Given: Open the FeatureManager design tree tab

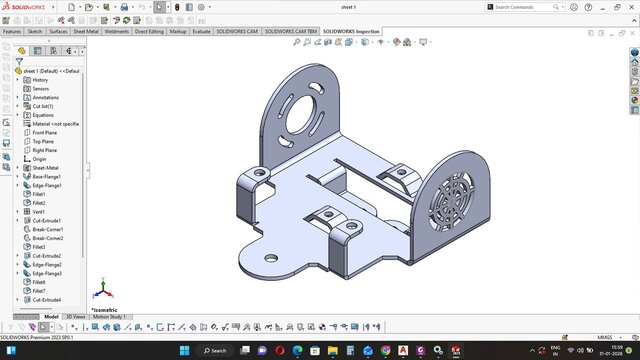Looking at the screenshot, I should 22,51.
